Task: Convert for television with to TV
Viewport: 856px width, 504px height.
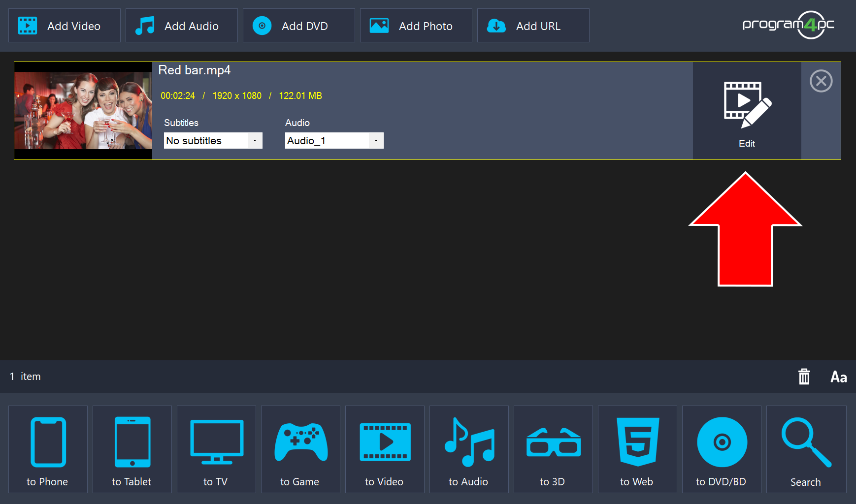Action: click(x=216, y=449)
